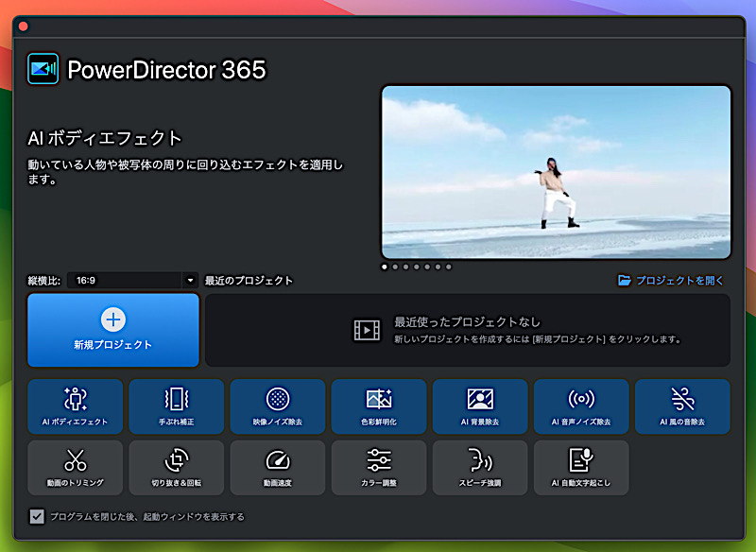Open AI 背景除去 background removal

click(x=480, y=406)
